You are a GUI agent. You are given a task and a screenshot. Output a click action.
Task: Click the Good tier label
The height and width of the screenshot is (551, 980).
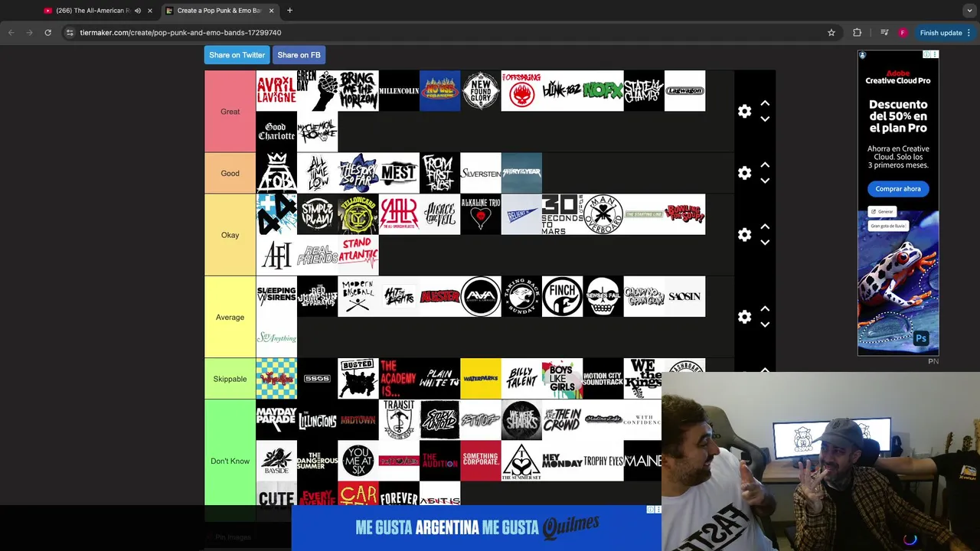pyautogui.click(x=230, y=173)
